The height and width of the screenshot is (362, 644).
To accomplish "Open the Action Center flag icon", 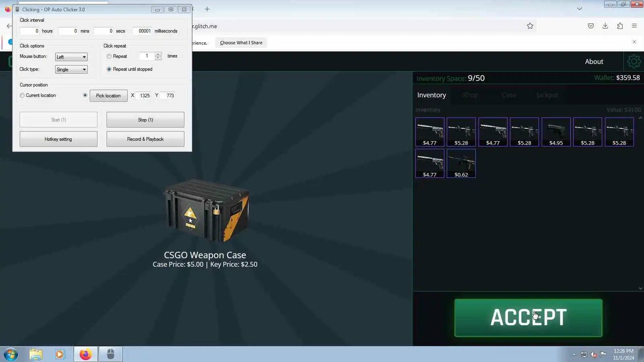I will (x=603, y=354).
